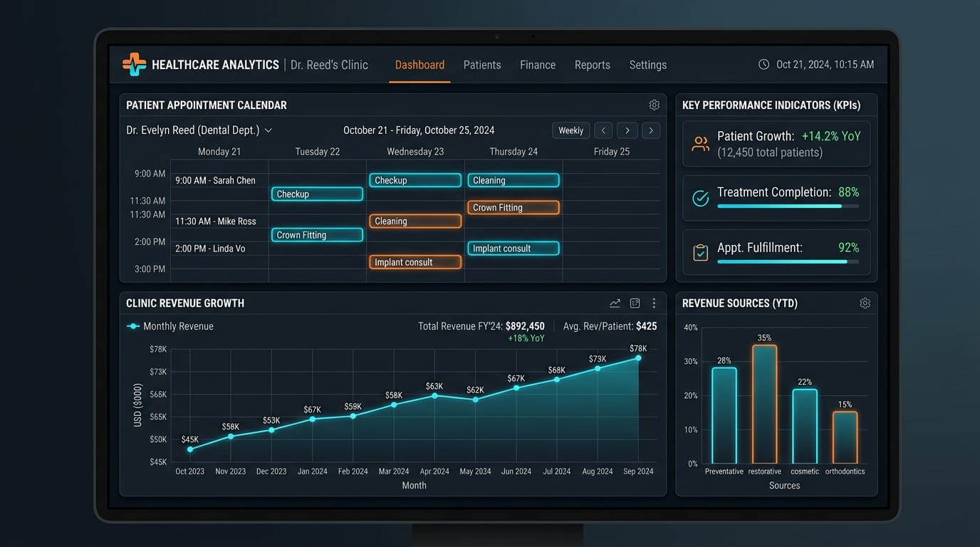Select Wednesday's Cleaning appointment

coord(415,221)
